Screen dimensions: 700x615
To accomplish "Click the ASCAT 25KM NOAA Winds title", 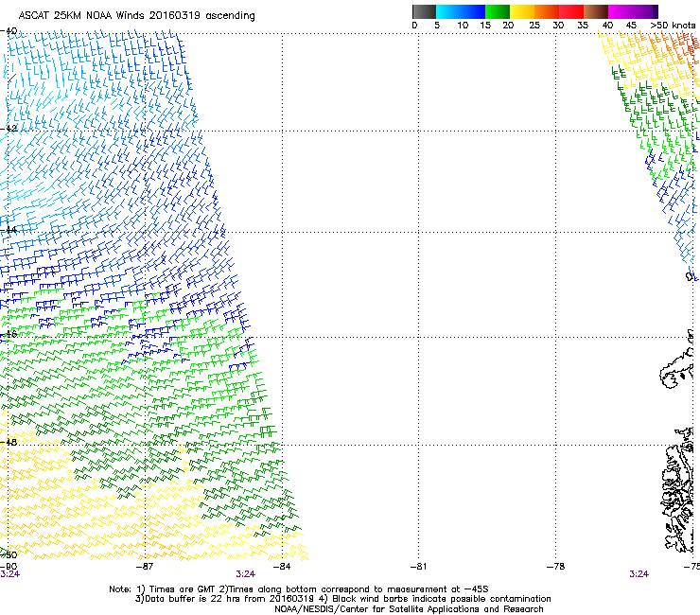I will (x=136, y=15).
